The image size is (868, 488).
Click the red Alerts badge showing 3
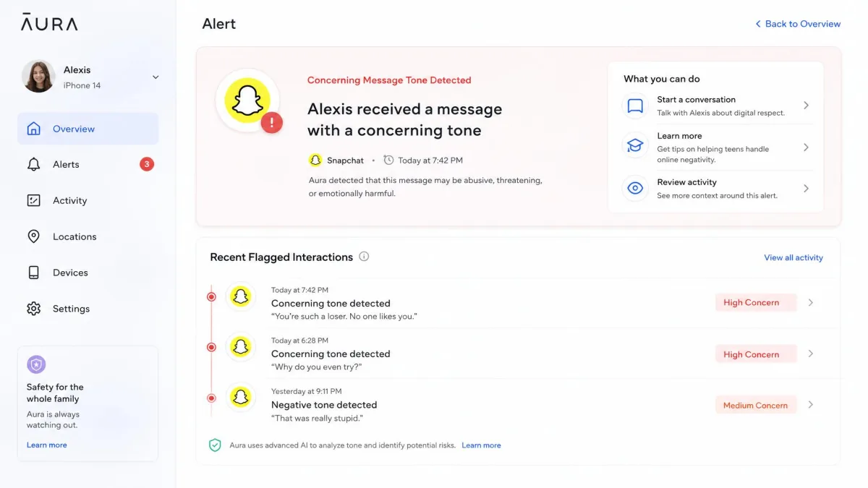[147, 164]
